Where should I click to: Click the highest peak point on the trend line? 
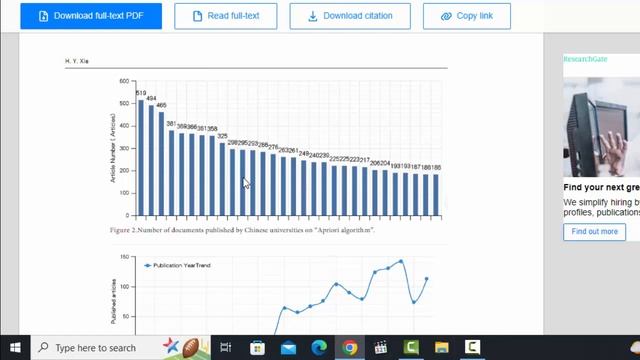[x=401, y=261]
